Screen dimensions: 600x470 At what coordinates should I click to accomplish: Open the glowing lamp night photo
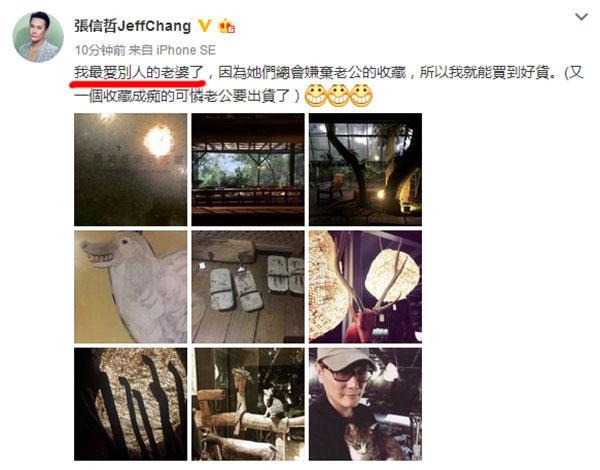[x=130, y=170]
